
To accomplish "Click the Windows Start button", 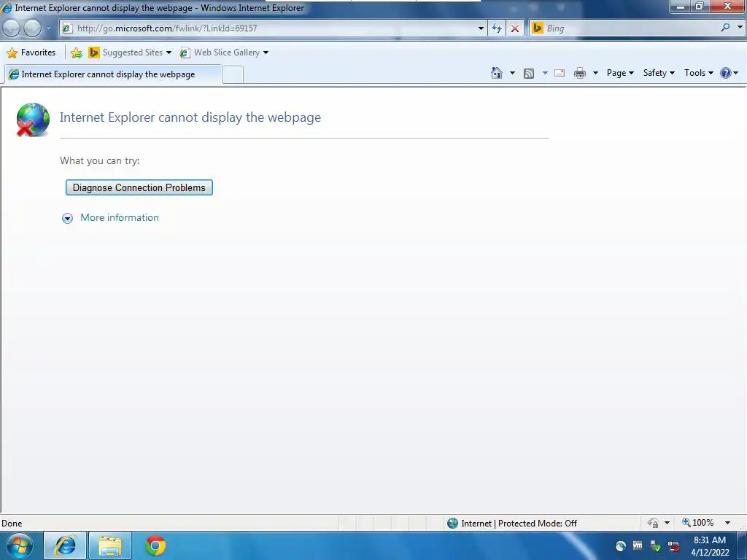I will pos(19,545).
